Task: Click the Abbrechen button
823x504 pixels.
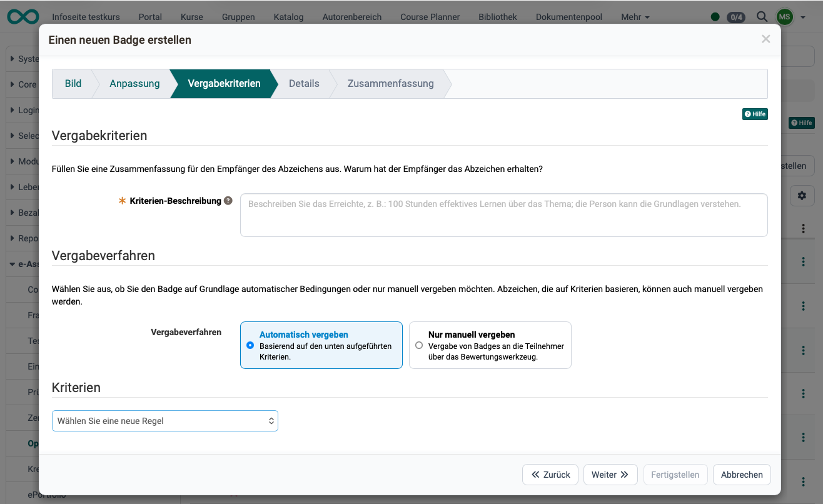Action: pyautogui.click(x=742, y=475)
